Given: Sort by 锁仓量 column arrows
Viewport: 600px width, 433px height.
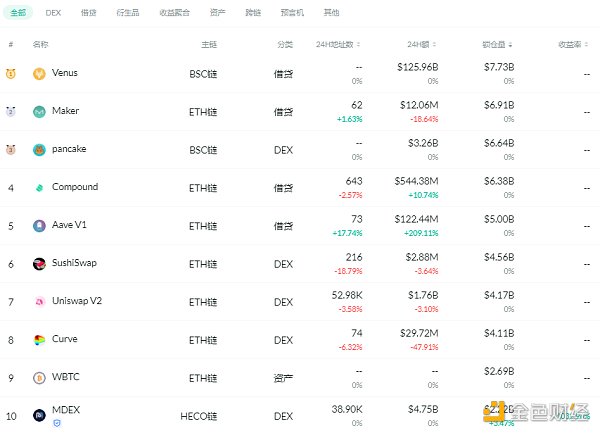Looking at the screenshot, I should [510, 45].
